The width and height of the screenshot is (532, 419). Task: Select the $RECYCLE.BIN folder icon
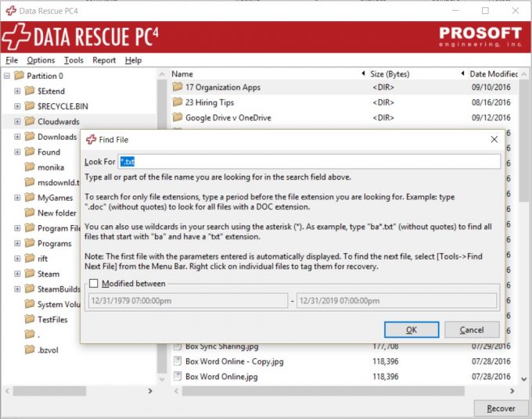coord(30,106)
